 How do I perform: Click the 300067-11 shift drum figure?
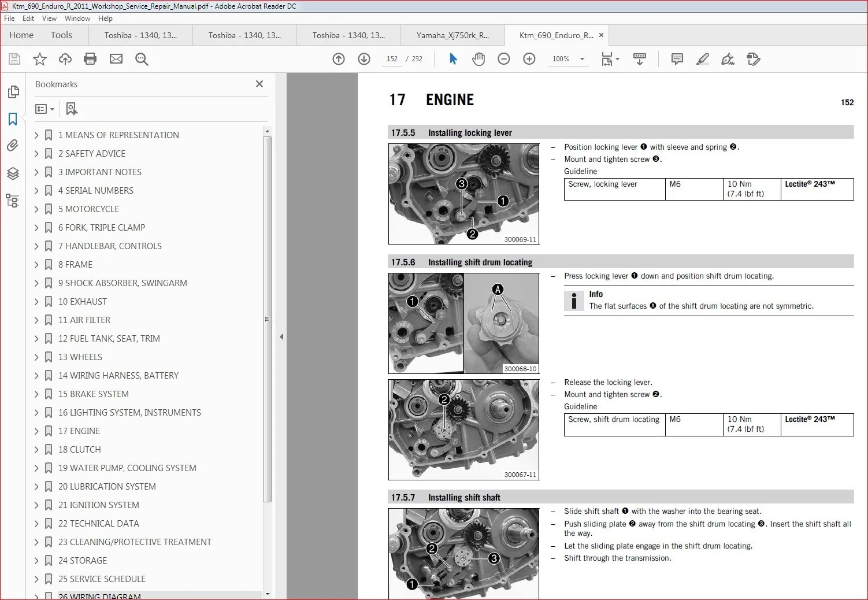463,429
